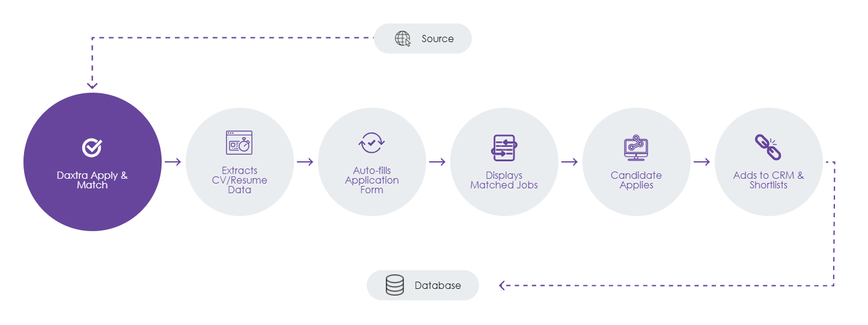Click the "Extracts CV/Resume Data" label

click(x=239, y=180)
